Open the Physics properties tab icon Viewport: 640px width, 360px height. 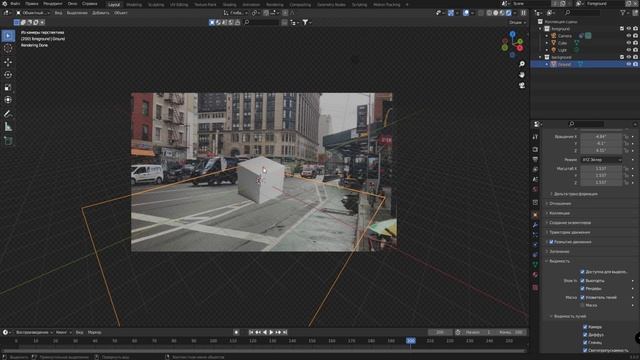click(535, 245)
